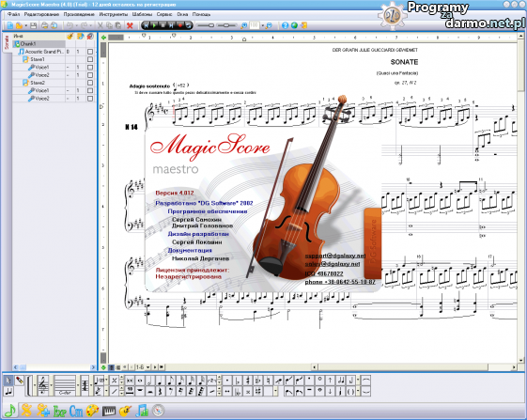This screenshot has width=527, height=420.
Task: Start playback with the green play button
Action: pyautogui.click(x=154, y=25)
